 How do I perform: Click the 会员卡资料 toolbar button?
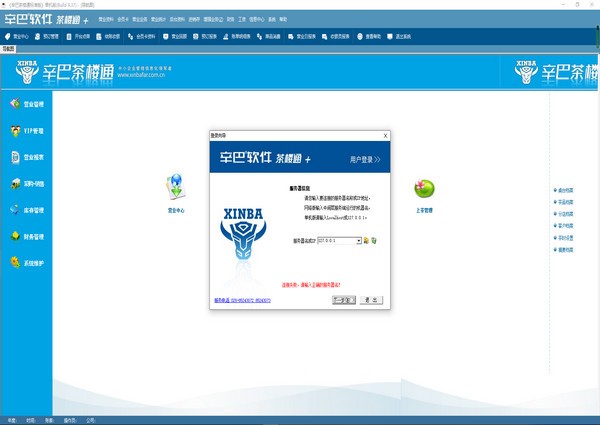[x=142, y=36]
